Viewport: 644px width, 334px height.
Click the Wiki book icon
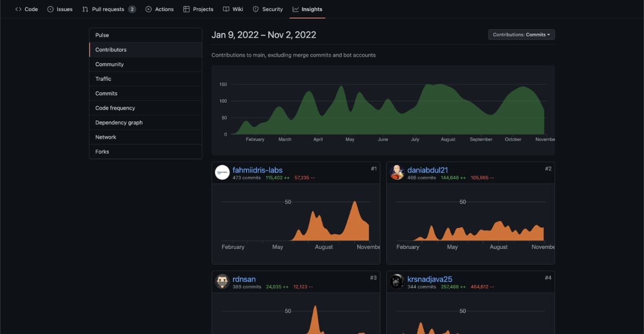click(226, 9)
